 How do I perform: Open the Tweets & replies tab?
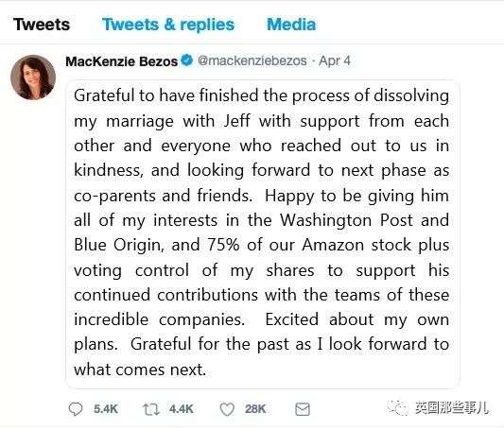coord(168,25)
